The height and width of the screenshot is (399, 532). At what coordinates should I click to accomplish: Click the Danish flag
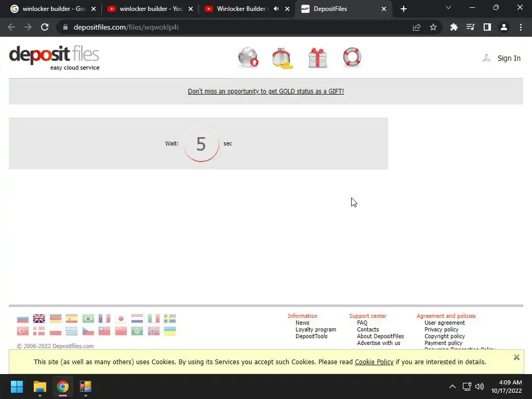pyautogui.click(x=39, y=331)
